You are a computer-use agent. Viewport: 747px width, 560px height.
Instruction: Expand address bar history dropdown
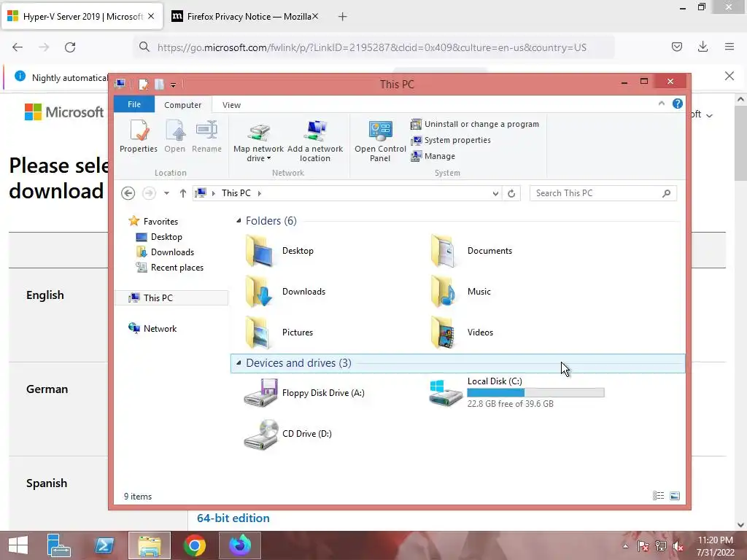[495, 193]
